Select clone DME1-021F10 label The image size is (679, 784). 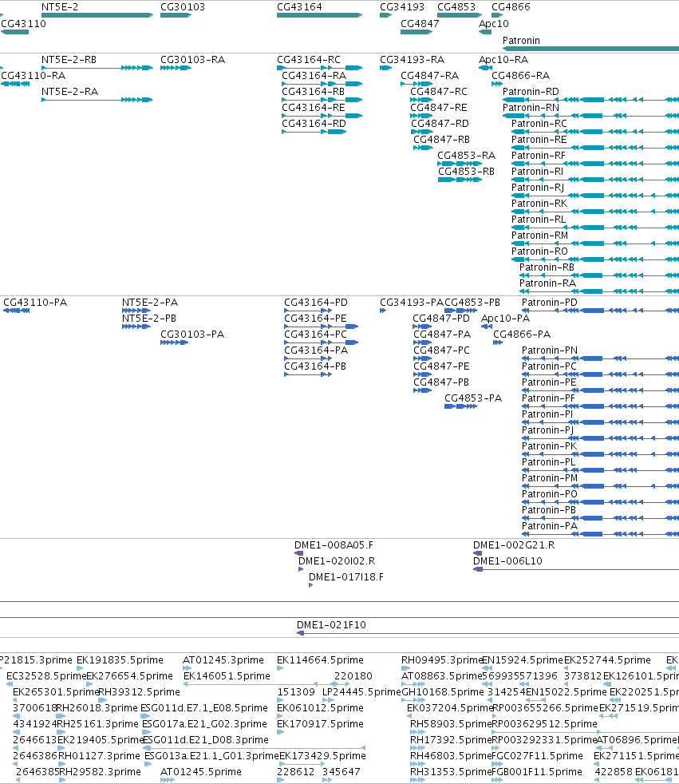[331, 625]
